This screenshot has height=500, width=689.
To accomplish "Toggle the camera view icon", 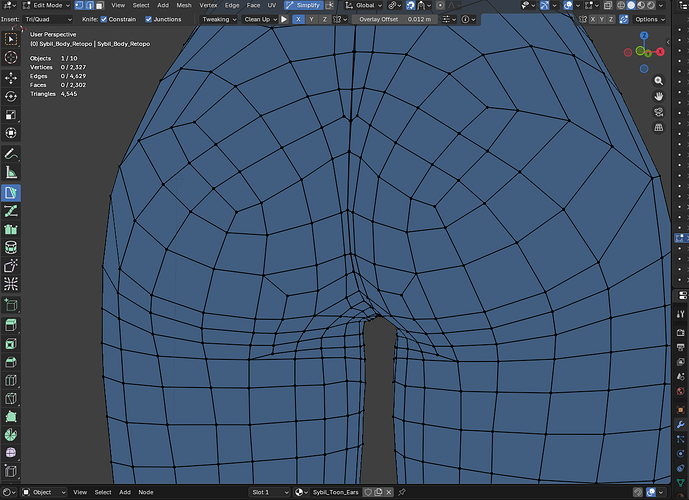I will 658,112.
